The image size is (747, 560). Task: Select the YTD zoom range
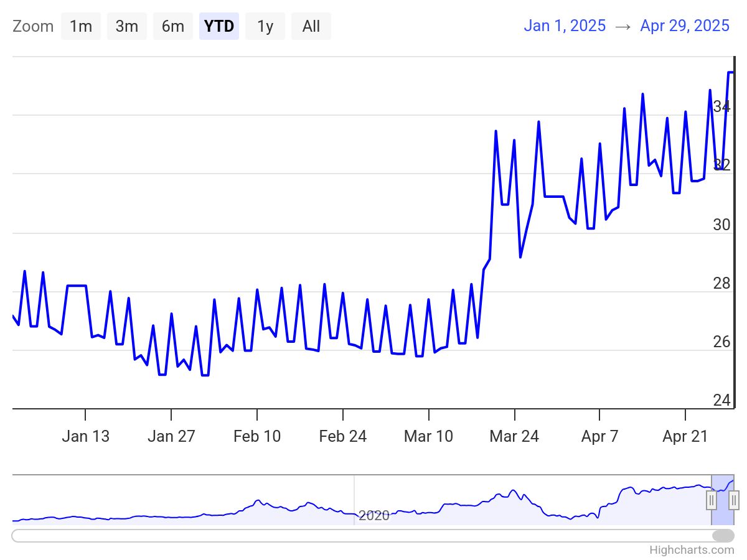[x=219, y=26]
